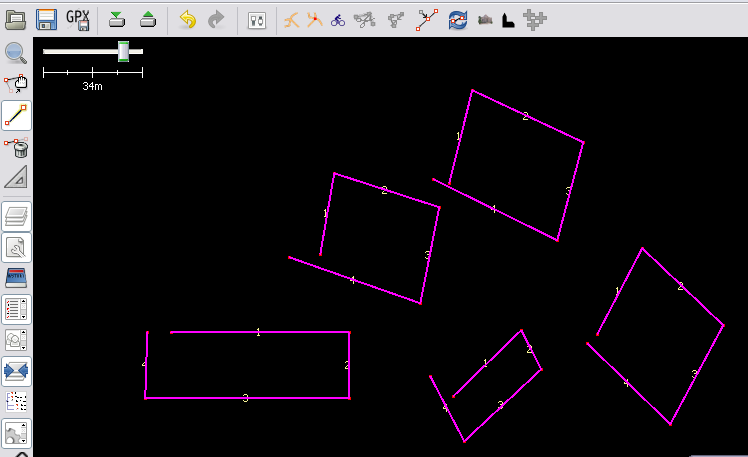Toggle the wrench properties panel button
The width and height of the screenshot is (748, 457).
pyautogui.click(x=16, y=247)
